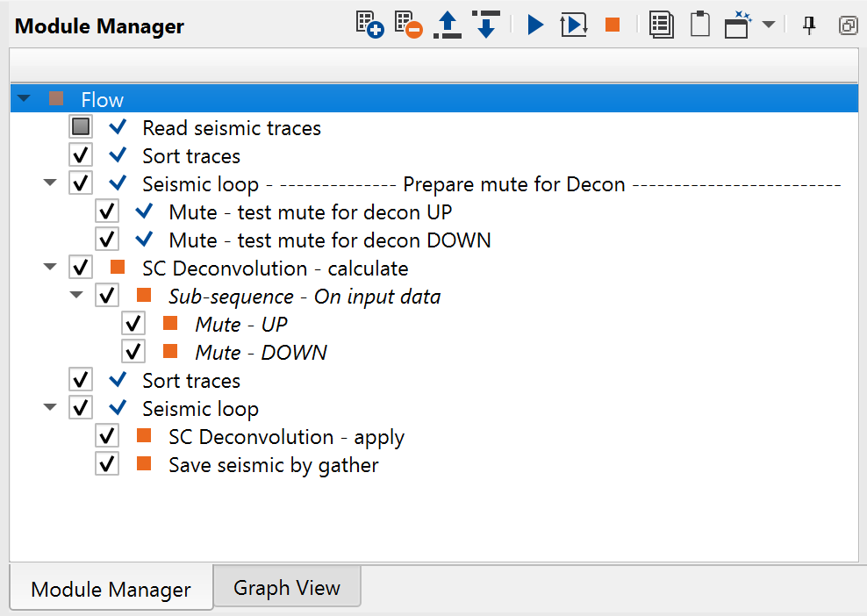The width and height of the screenshot is (867, 616).
Task: Disable the Mute - UP module checkbox
Action: 133,325
